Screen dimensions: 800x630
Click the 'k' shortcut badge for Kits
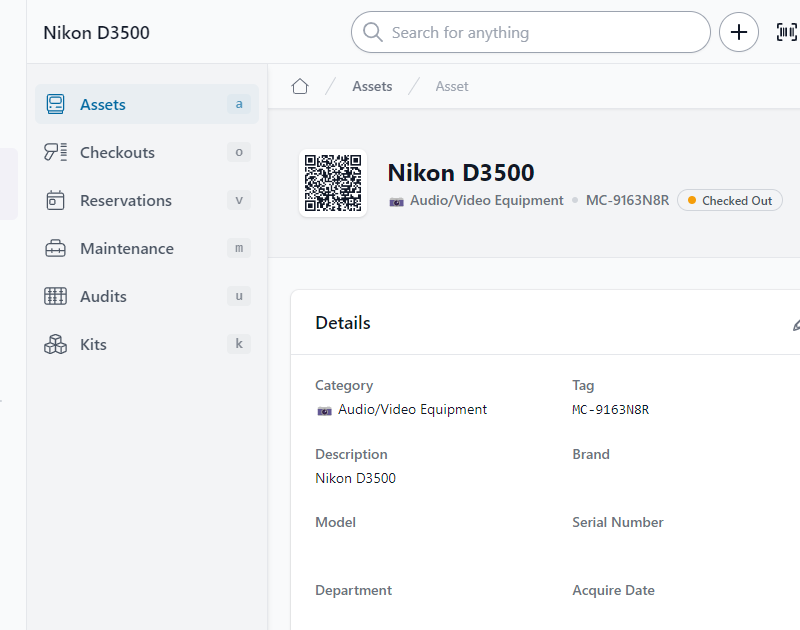tap(239, 344)
